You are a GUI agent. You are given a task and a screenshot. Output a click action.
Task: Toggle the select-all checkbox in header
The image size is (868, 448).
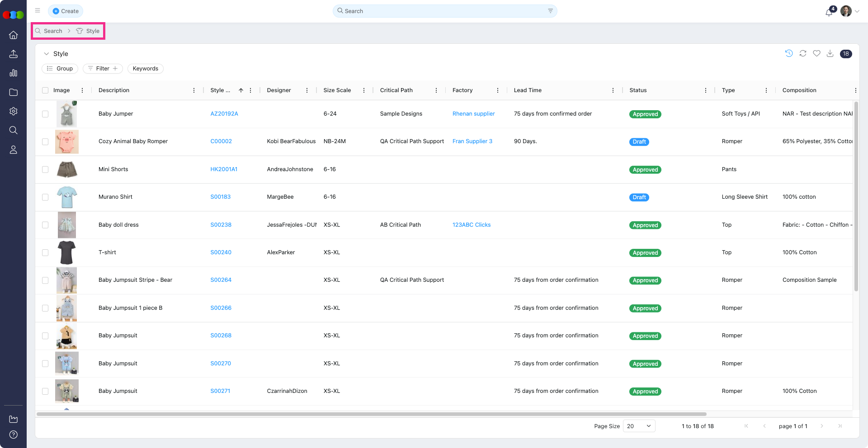pyautogui.click(x=45, y=90)
